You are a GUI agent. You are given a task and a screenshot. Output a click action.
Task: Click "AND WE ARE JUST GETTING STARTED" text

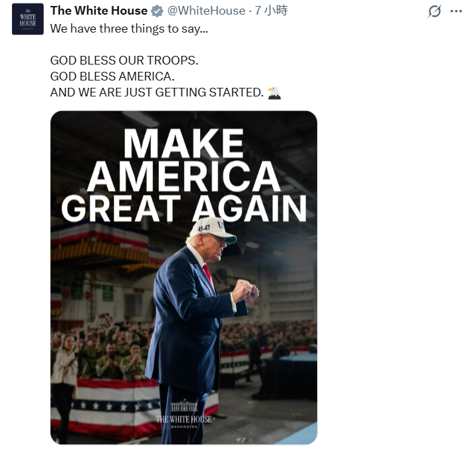(x=157, y=92)
